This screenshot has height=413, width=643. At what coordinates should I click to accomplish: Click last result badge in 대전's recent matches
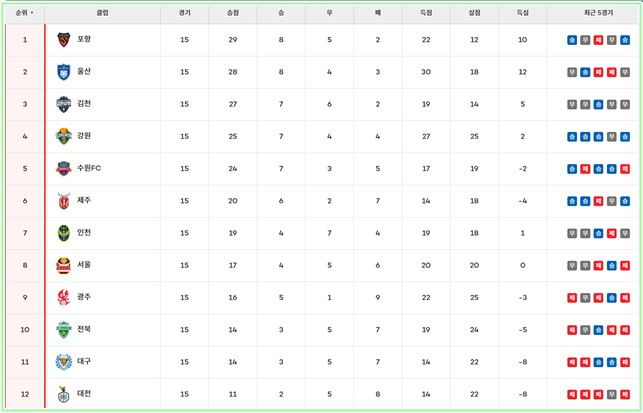click(624, 395)
